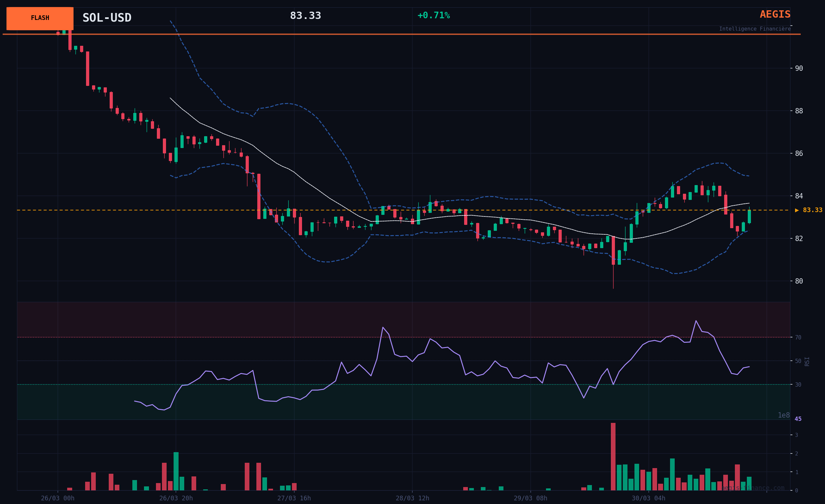Click the 27/03 16h time axis label
Image resolution: width=825 pixels, height=504 pixels.
click(294, 498)
